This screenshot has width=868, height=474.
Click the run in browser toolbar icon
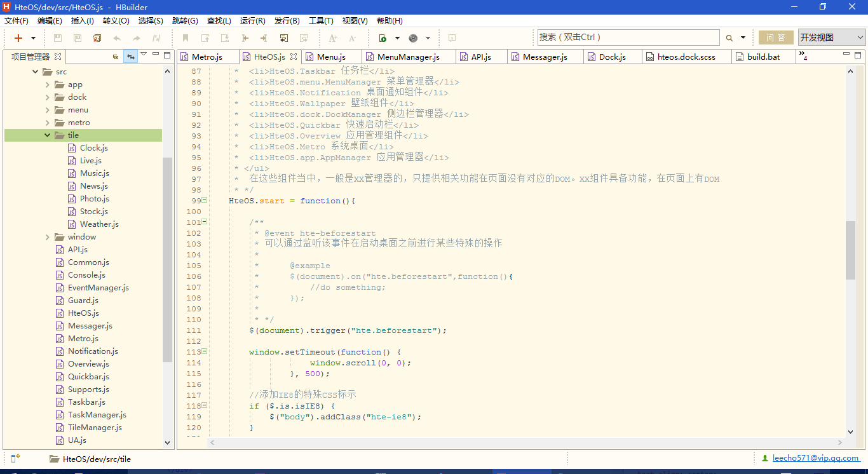[x=383, y=38]
